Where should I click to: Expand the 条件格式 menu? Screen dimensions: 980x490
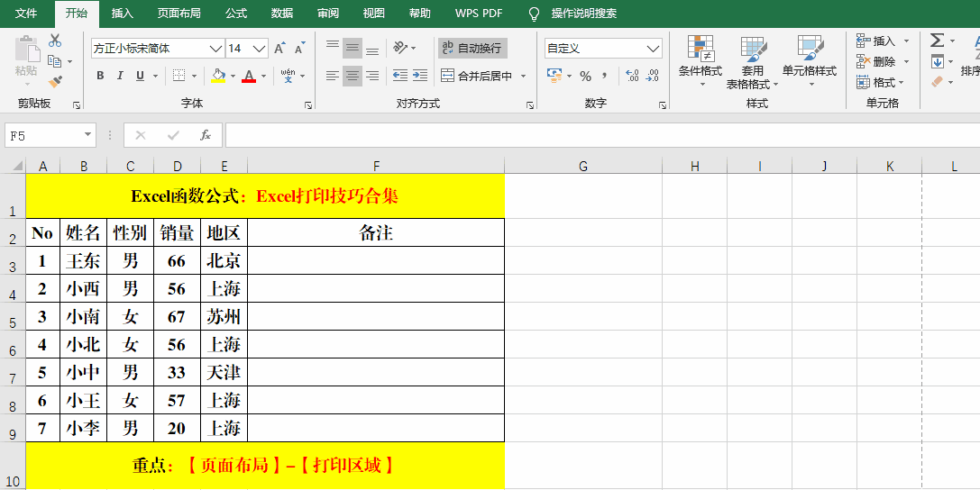pyautogui.click(x=701, y=61)
